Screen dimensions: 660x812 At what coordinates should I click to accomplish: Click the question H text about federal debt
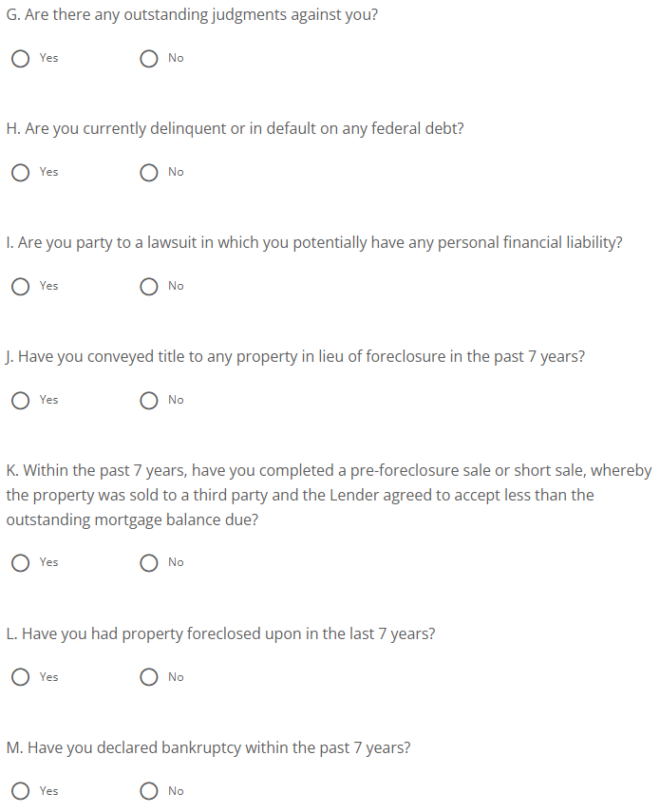click(x=235, y=128)
